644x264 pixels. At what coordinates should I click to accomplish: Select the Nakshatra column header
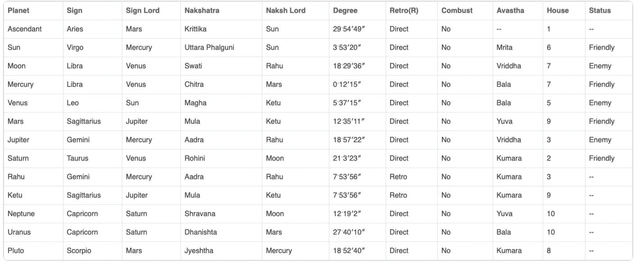click(202, 10)
